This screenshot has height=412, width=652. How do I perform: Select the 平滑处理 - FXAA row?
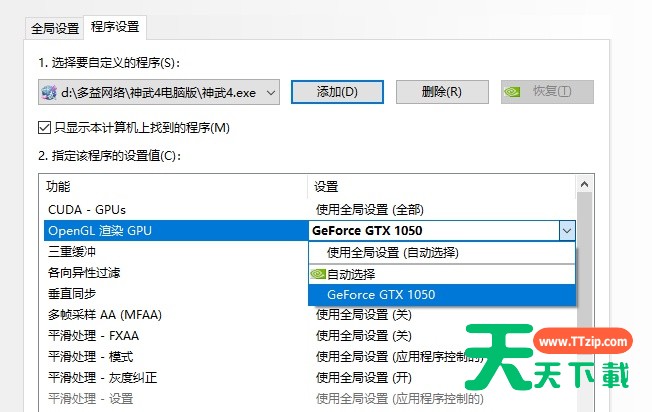(310, 336)
